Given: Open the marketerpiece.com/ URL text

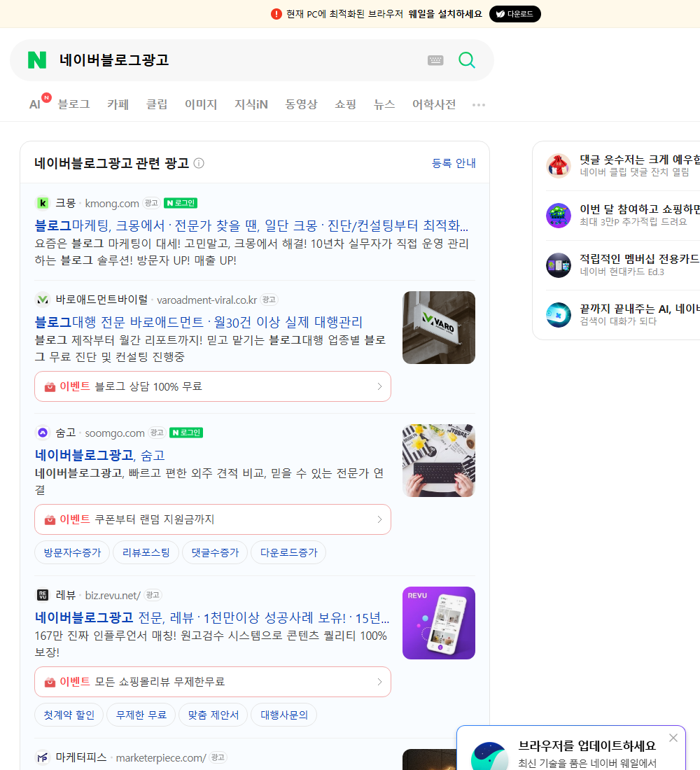Looking at the screenshot, I should point(160,757).
